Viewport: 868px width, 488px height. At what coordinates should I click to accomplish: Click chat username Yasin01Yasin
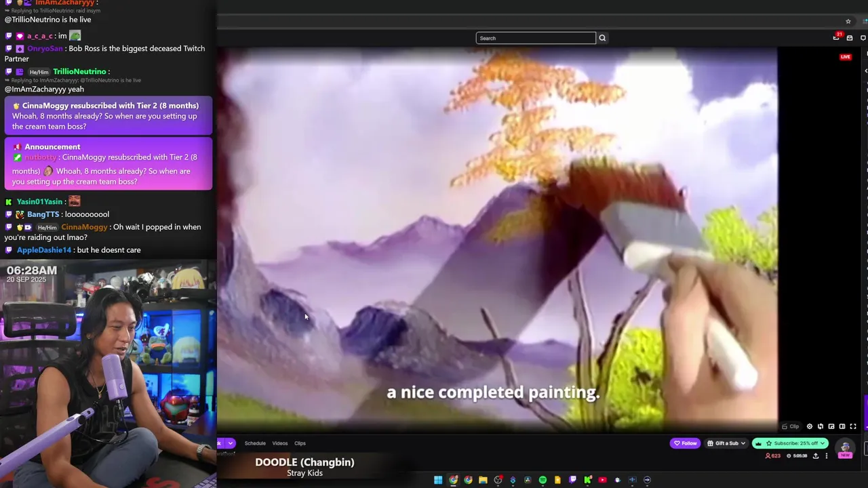tap(39, 201)
